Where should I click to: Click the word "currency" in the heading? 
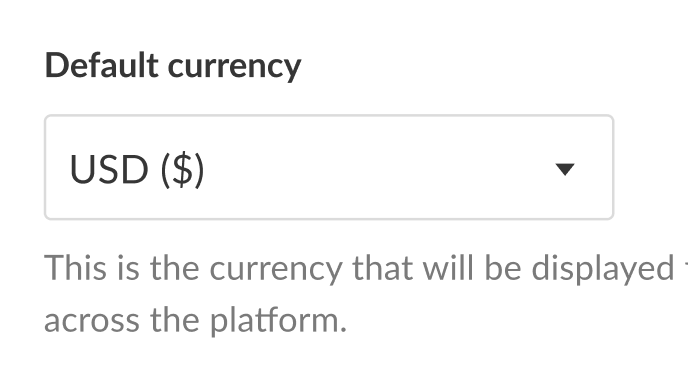(x=234, y=68)
